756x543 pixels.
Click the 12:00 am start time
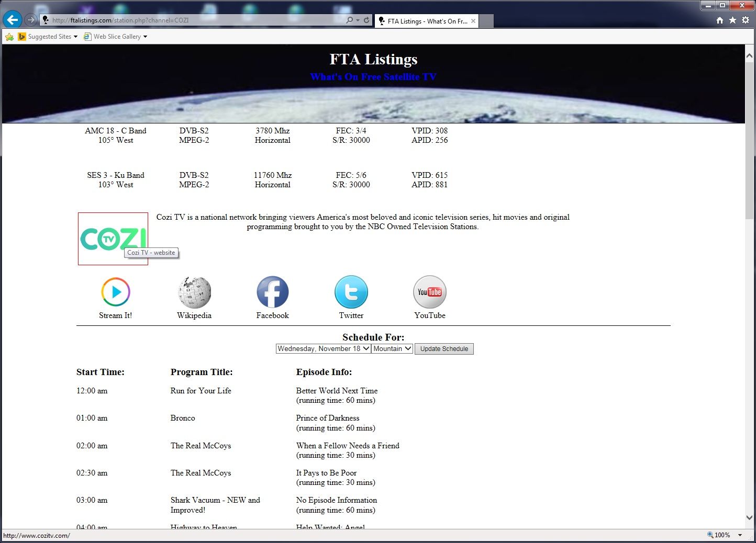(92, 391)
